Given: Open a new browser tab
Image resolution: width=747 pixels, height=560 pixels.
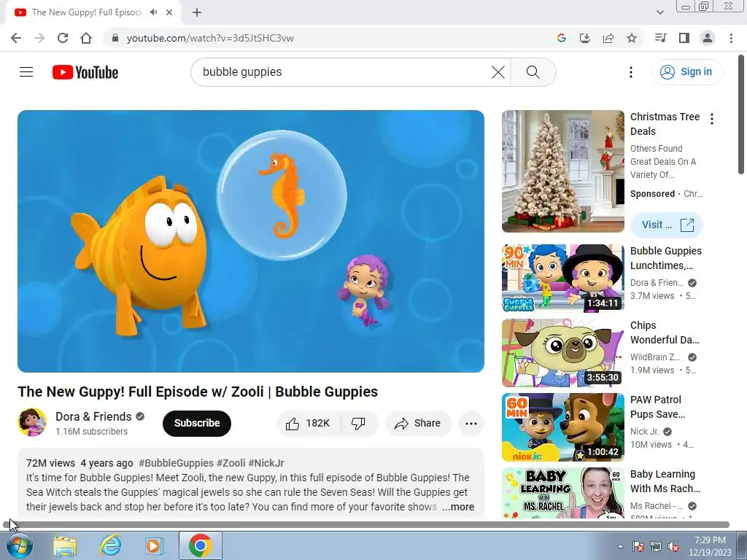Looking at the screenshot, I should click(197, 12).
